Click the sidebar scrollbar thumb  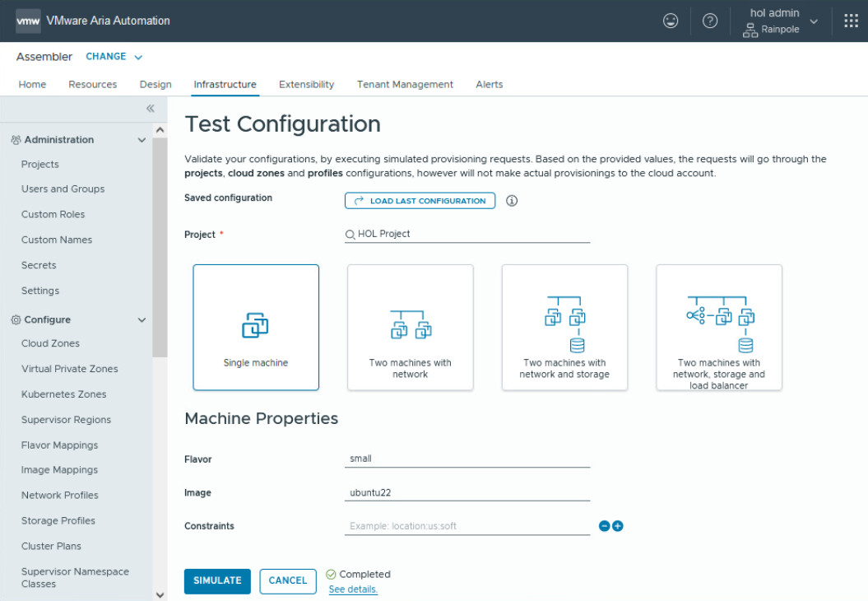click(160, 248)
